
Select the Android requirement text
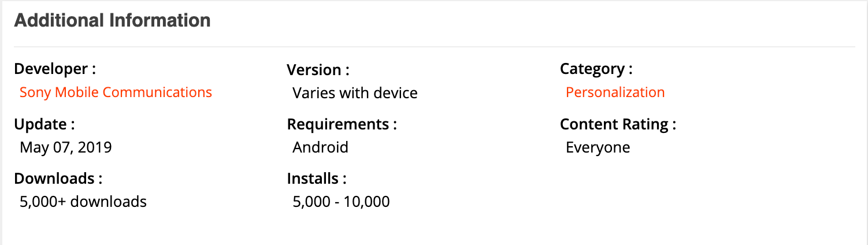click(x=320, y=147)
